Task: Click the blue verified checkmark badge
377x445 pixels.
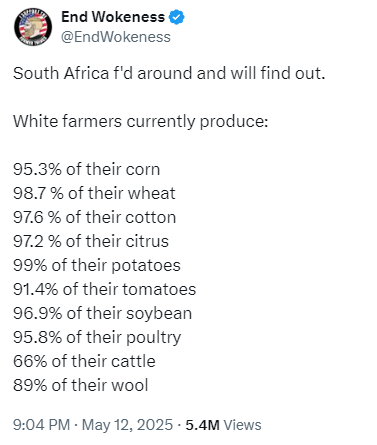Action: (x=177, y=17)
